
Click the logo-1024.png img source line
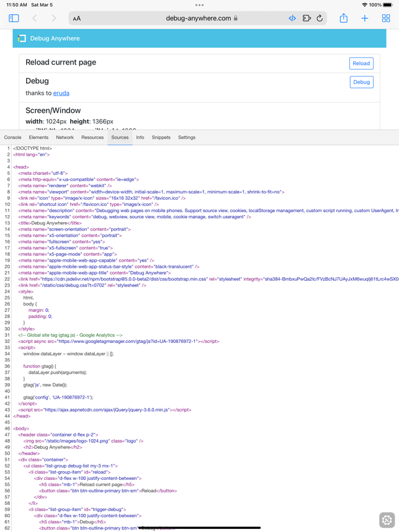tap(83, 441)
